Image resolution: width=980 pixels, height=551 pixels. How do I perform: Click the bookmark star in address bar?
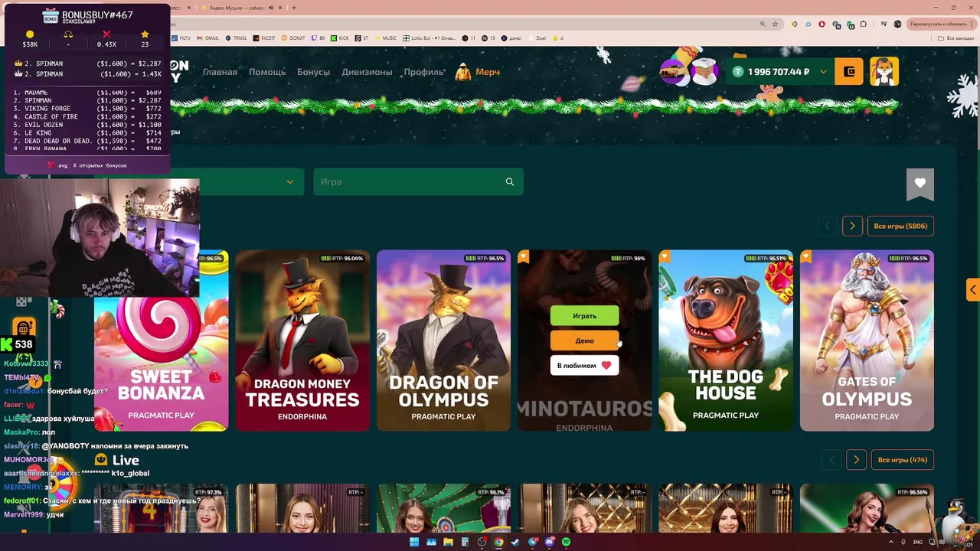click(775, 24)
